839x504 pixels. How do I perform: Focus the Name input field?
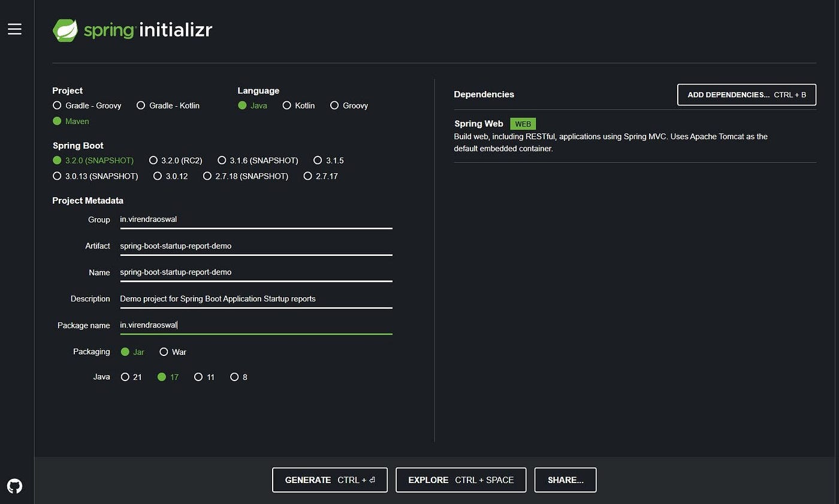click(x=256, y=272)
